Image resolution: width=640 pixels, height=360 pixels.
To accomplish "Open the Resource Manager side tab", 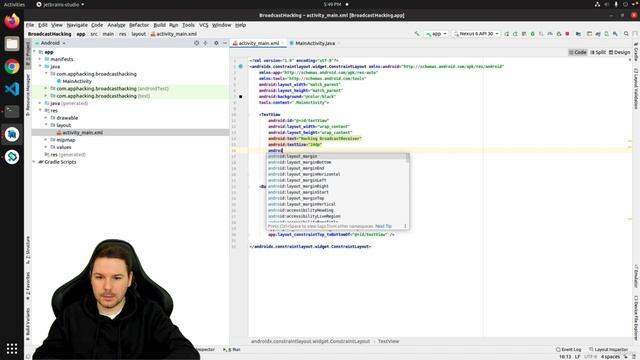I will click(x=28, y=95).
